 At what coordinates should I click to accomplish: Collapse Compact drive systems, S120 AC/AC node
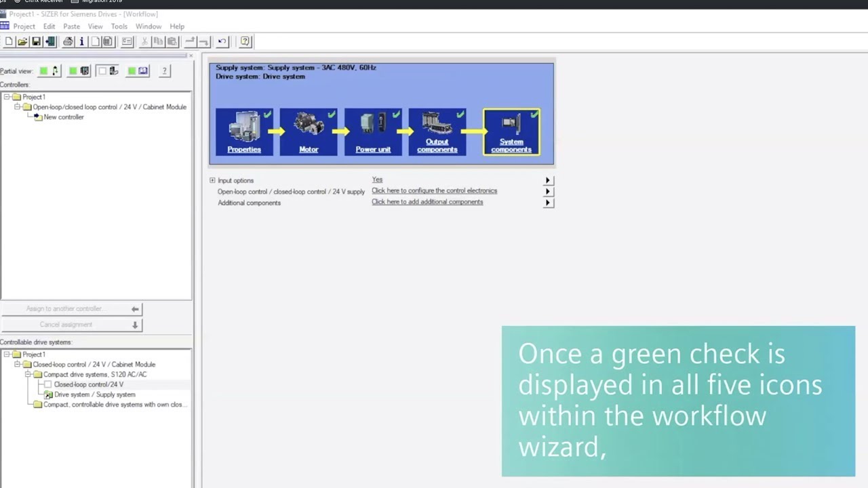(28, 374)
